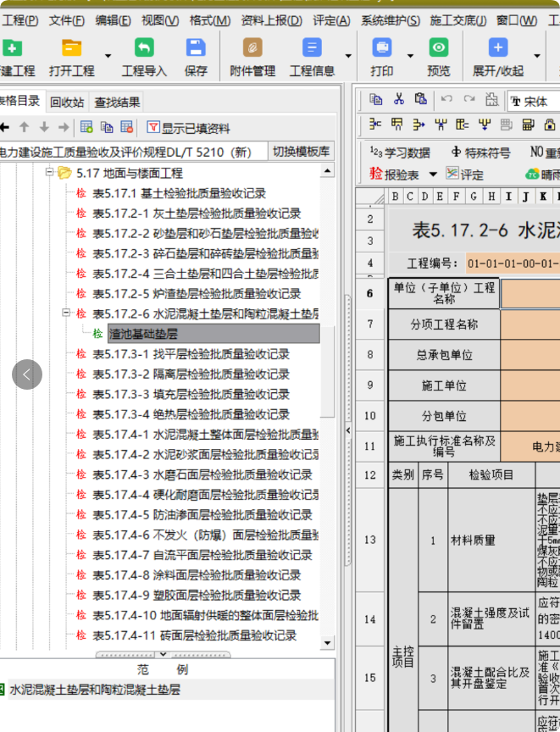The width and height of the screenshot is (560, 732).
Task: Click the switch template library (切换模板库) button
Action: pos(301,152)
